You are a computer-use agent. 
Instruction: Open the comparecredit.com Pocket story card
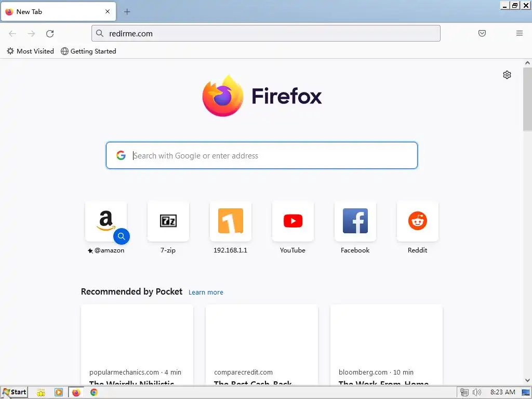(x=262, y=344)
